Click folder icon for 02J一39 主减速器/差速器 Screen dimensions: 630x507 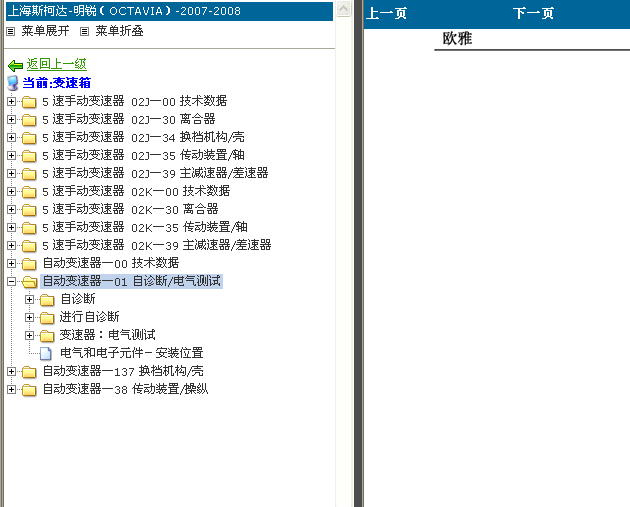pos(29,174)
